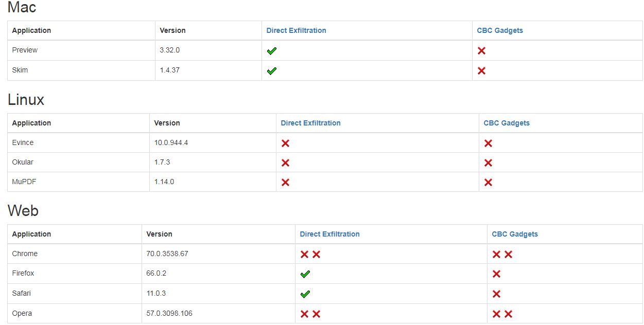Click the Version header in Mac table

point(173,30)
